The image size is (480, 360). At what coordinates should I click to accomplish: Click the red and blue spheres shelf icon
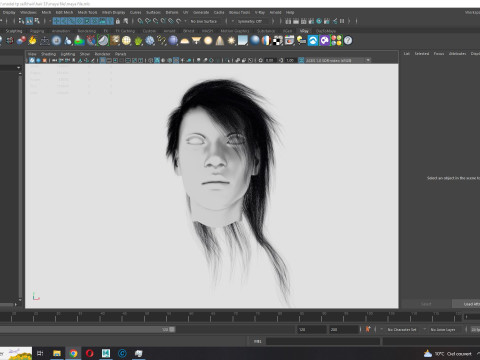(21, 41)
